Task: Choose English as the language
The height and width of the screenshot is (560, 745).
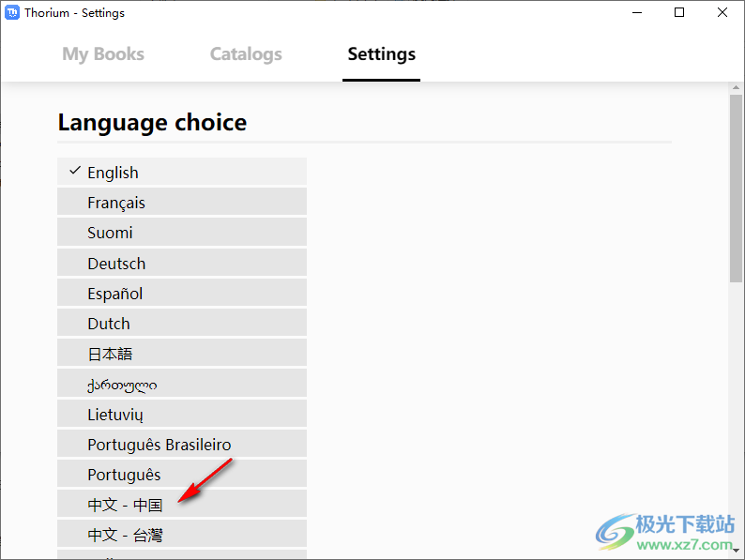Action: pyautogui.click(x=182, y=172)
